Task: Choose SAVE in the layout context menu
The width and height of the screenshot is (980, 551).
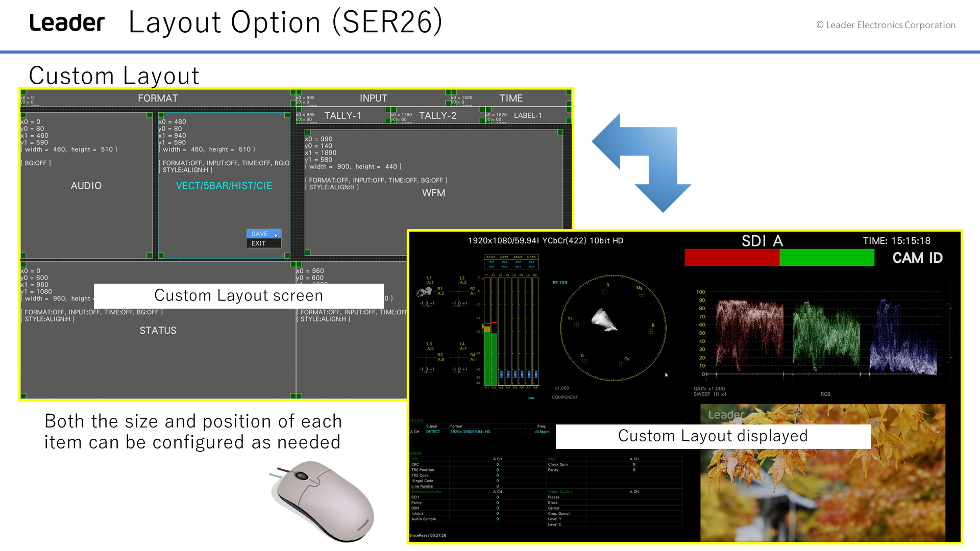Action: [x=263, y=234]
